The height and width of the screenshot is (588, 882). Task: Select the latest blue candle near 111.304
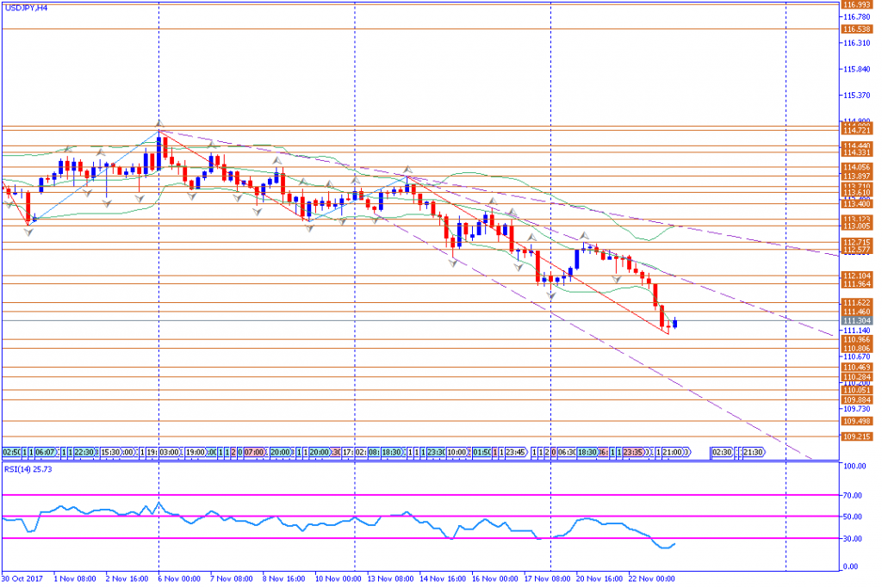(676, 323)
